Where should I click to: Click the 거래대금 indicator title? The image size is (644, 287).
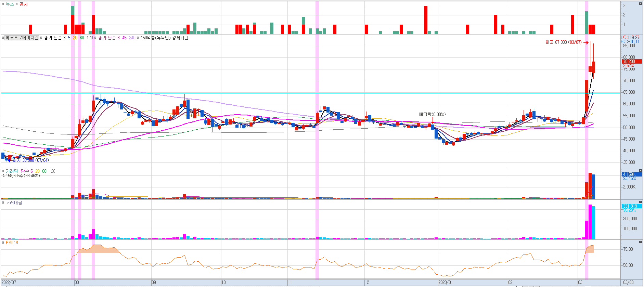coord(14,203)
